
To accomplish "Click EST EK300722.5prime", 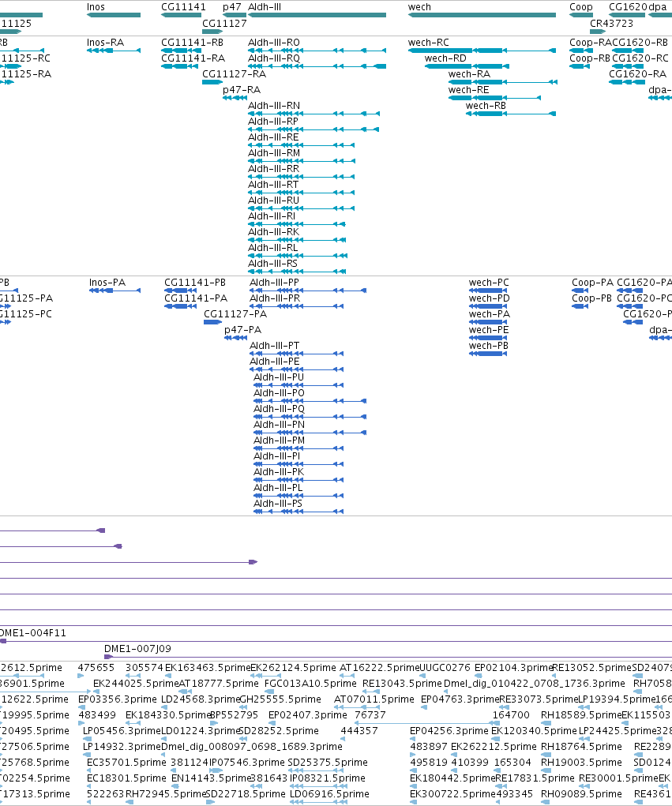I will coord(452,794).
